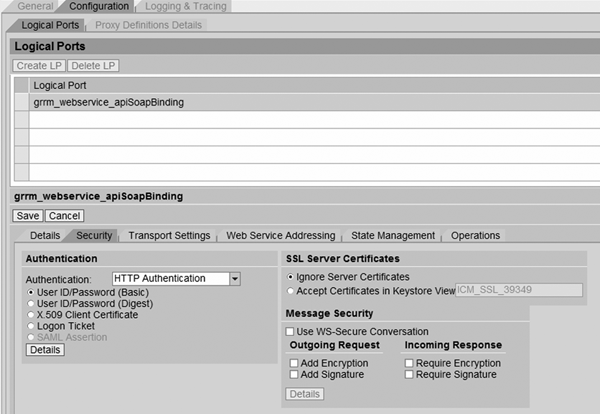Enable Require Encryption for incoming response
This screenshot has height=414, width=600.
(x=410, y=362)
